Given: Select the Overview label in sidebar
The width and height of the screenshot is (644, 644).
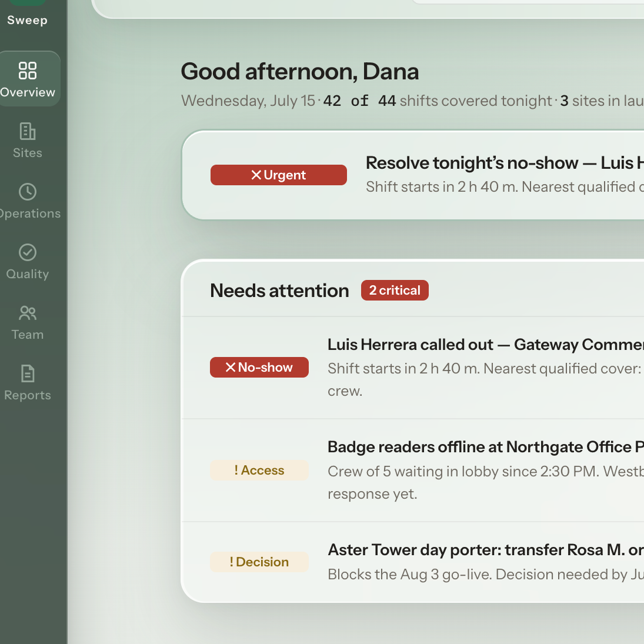Looking at the screenshot, I should [28, 92].
